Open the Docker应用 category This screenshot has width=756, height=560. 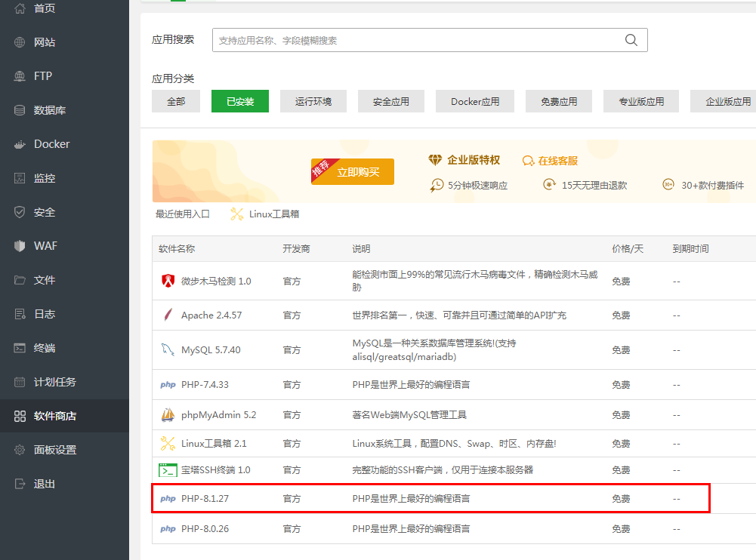[475, 101]
